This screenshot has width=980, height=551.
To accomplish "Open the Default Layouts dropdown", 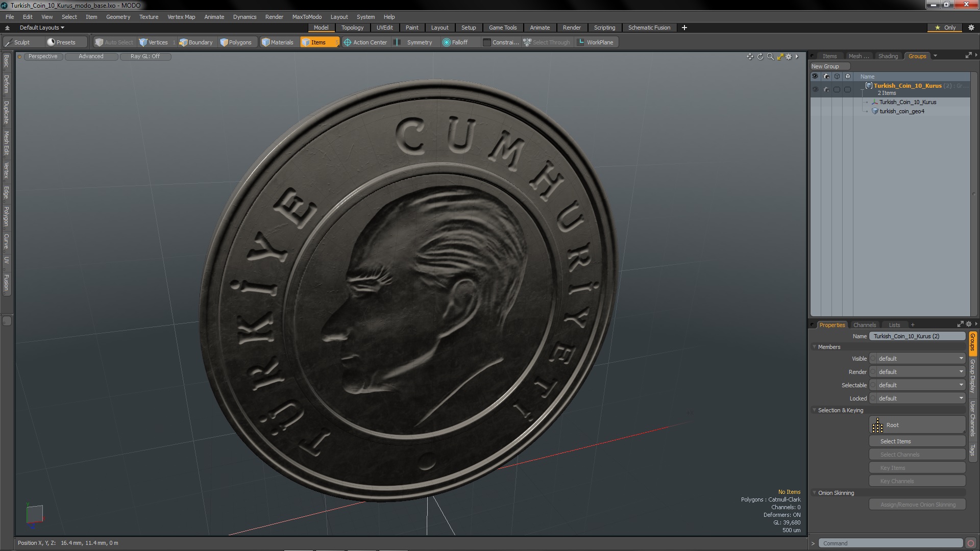I will coord(42,28).
